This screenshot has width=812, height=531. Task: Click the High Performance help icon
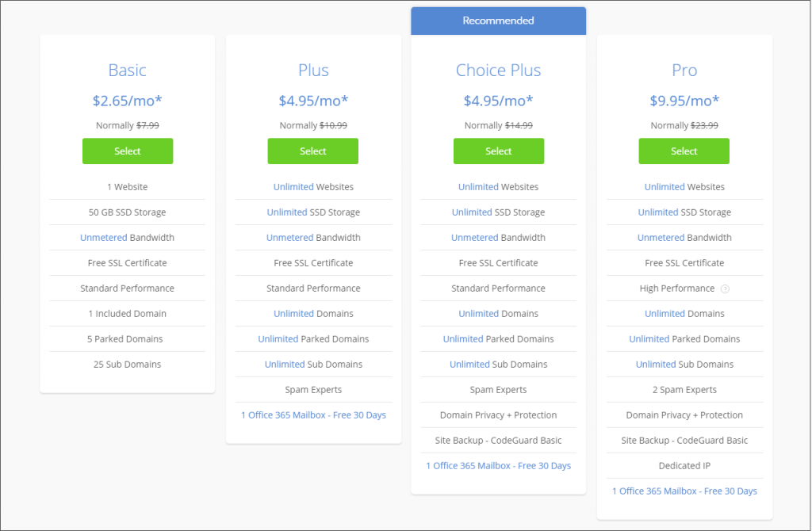(724, 288)
